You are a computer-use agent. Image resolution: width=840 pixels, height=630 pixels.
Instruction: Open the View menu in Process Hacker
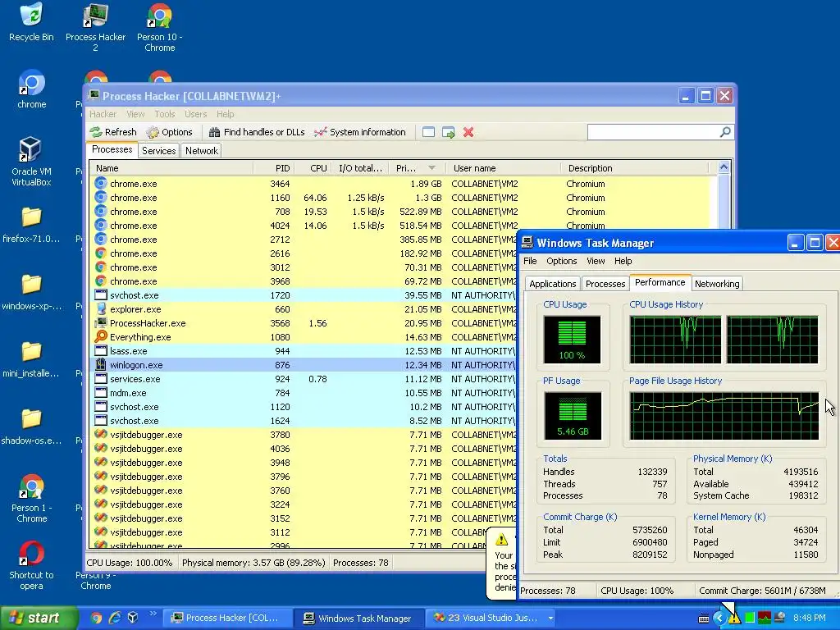(135, 114)
